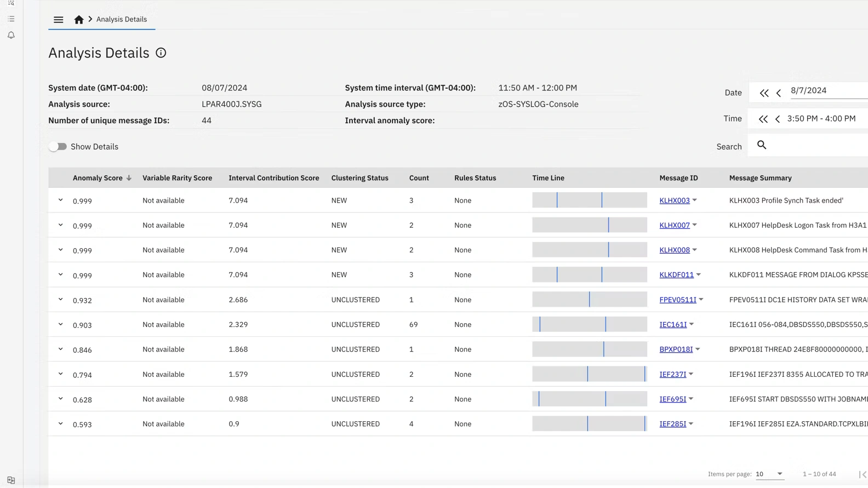Select the Analysis Details breadcrumb tab

pyautogui.click(x=122, y=19)
